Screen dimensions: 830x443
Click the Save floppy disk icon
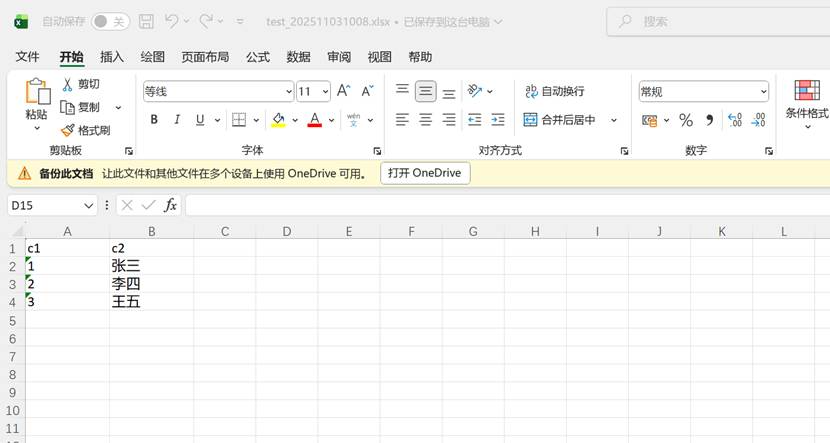point(146,21)
